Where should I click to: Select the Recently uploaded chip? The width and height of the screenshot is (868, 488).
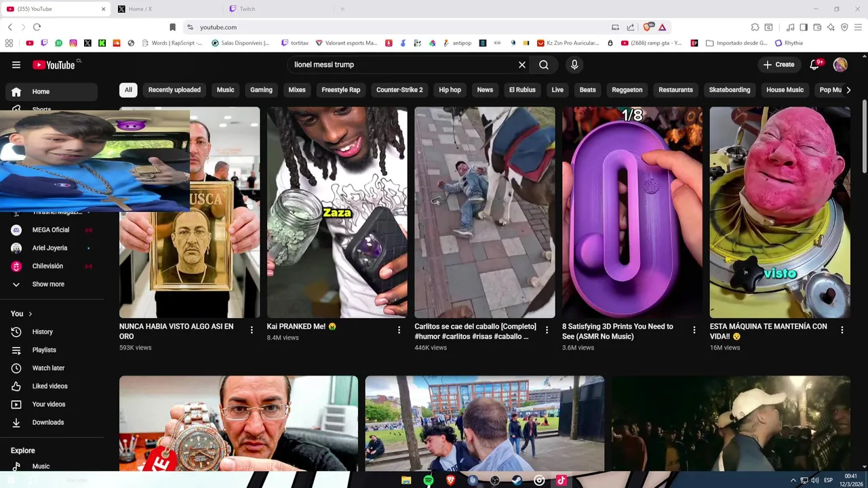click(x=174, y=90)
